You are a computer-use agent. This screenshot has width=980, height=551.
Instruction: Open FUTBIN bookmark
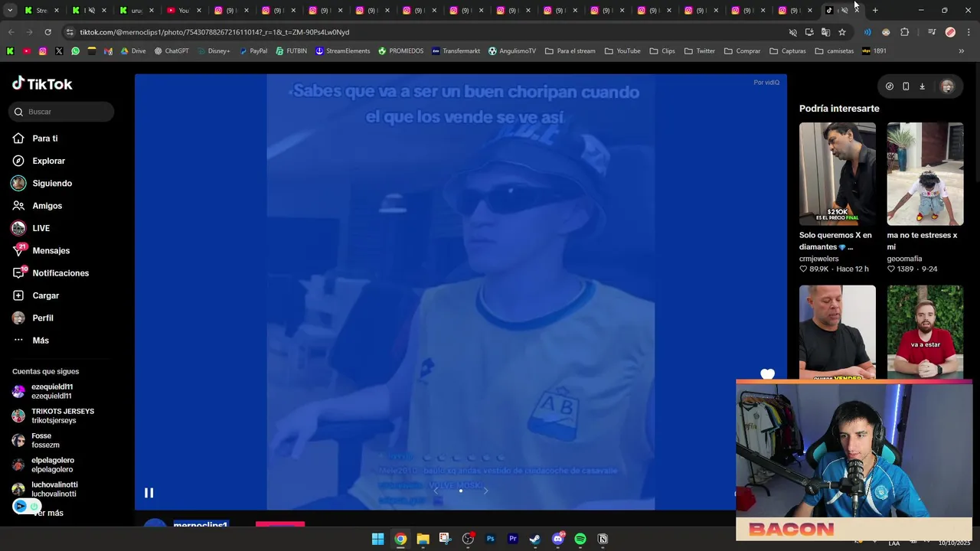pos(291,51)
